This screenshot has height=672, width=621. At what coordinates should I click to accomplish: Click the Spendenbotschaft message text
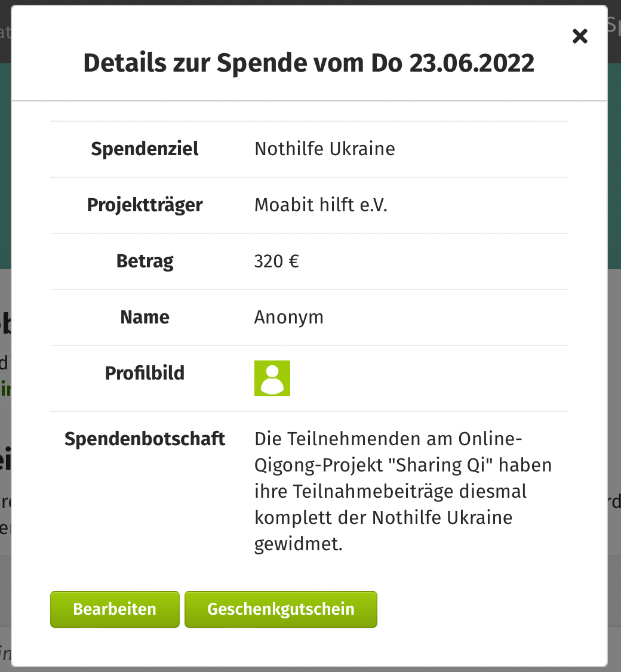[x=403, y=491]
